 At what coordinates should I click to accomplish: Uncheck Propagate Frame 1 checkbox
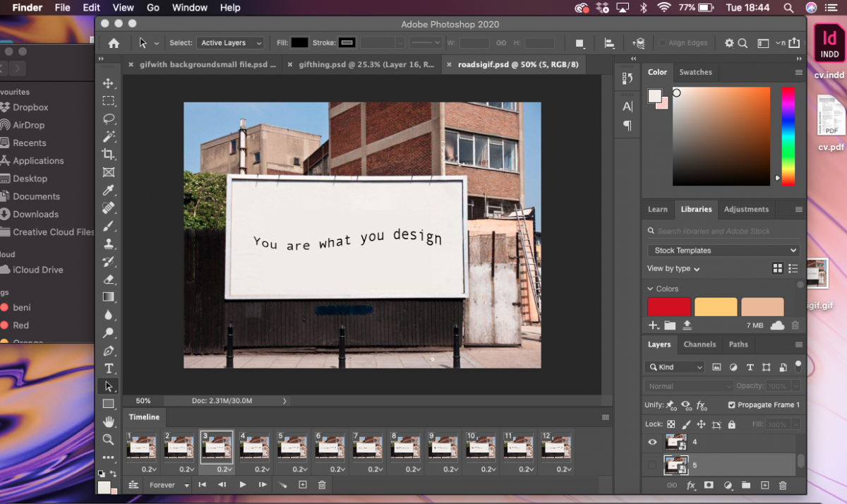coord(731,405)
